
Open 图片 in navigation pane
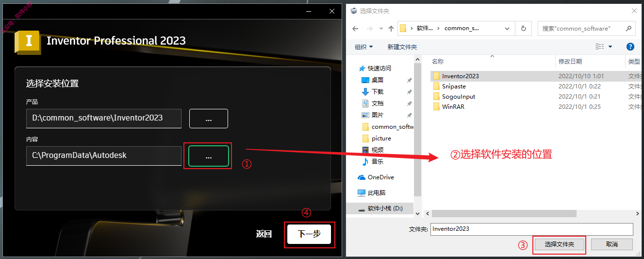tap(378, 115)
